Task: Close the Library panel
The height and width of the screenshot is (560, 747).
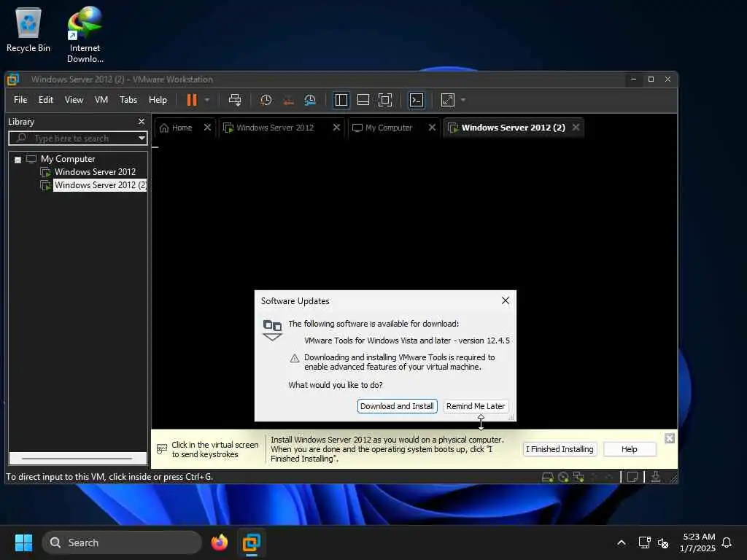Action: pyautogui.click(x=141, y=122)
